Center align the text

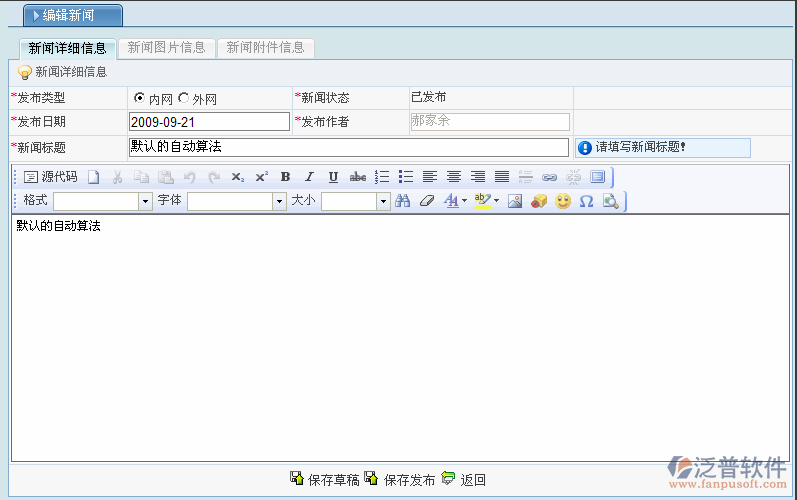pyautogui.click(x=454, y=177)
